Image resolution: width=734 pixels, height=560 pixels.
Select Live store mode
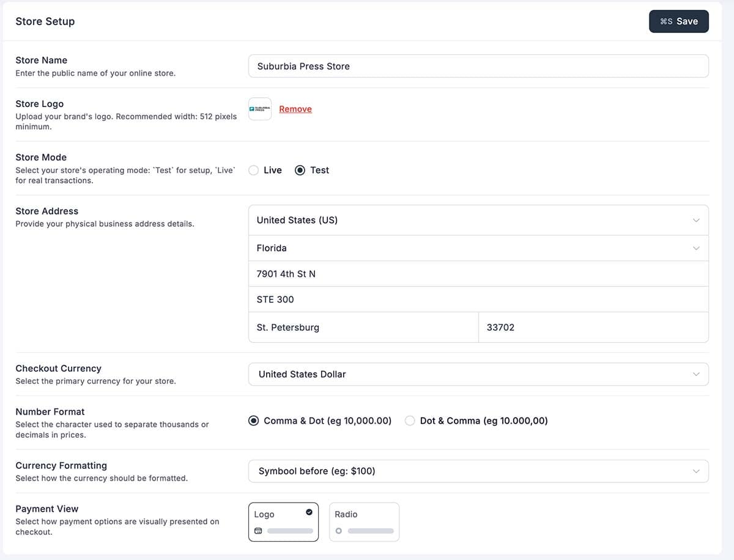click(x=254, y=171)
